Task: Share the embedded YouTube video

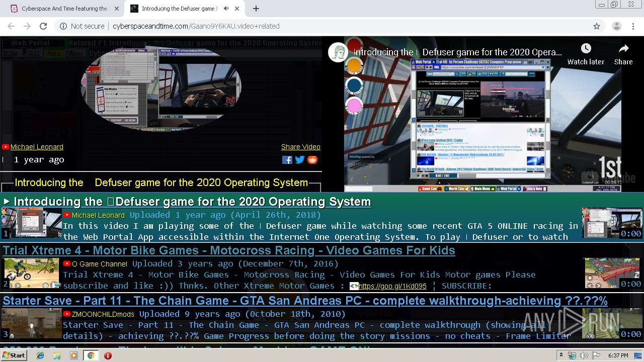Action: point(623,54)
